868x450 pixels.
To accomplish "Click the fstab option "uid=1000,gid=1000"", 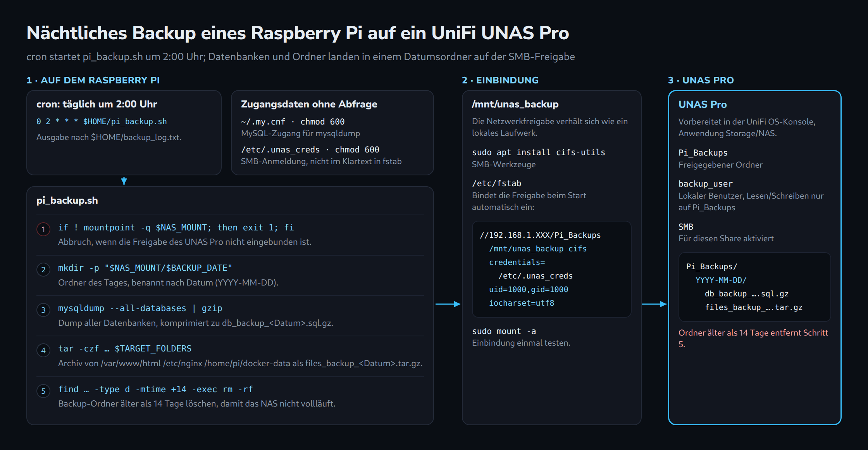I will pyautogui.click(x=529, y=289).
